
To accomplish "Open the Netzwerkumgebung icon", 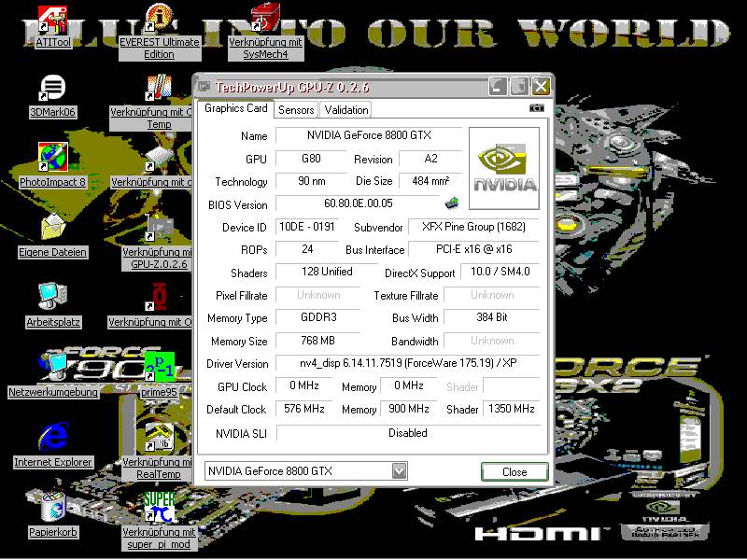I will click(x=53, y=367).
